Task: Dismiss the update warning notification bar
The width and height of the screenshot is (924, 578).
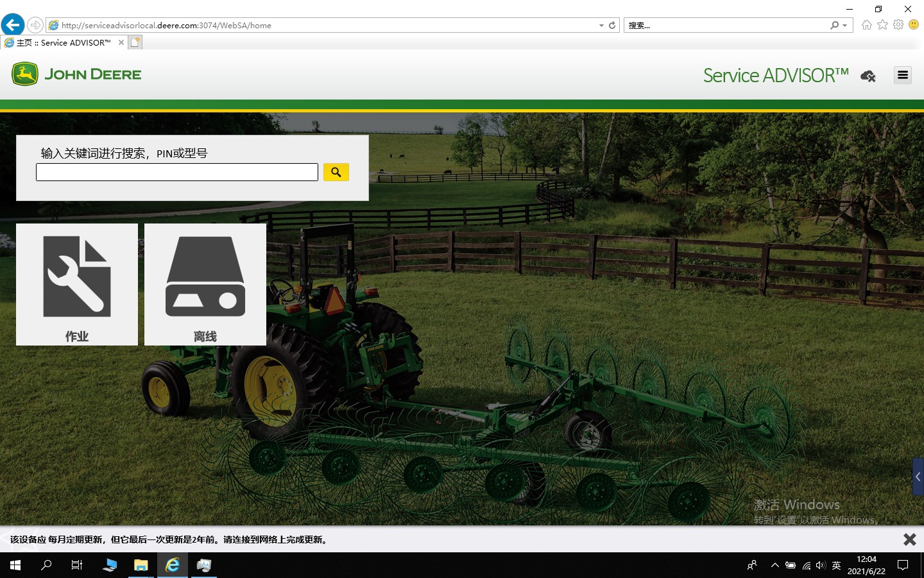Action: click(910, 539)
